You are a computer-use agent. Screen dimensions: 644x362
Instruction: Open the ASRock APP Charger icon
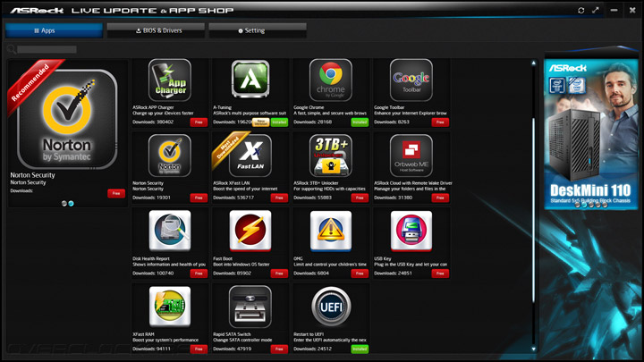(x=170, y=80)
